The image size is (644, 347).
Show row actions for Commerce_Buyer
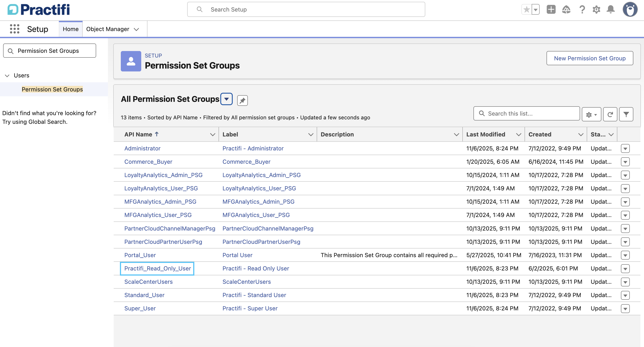(625, 162)
